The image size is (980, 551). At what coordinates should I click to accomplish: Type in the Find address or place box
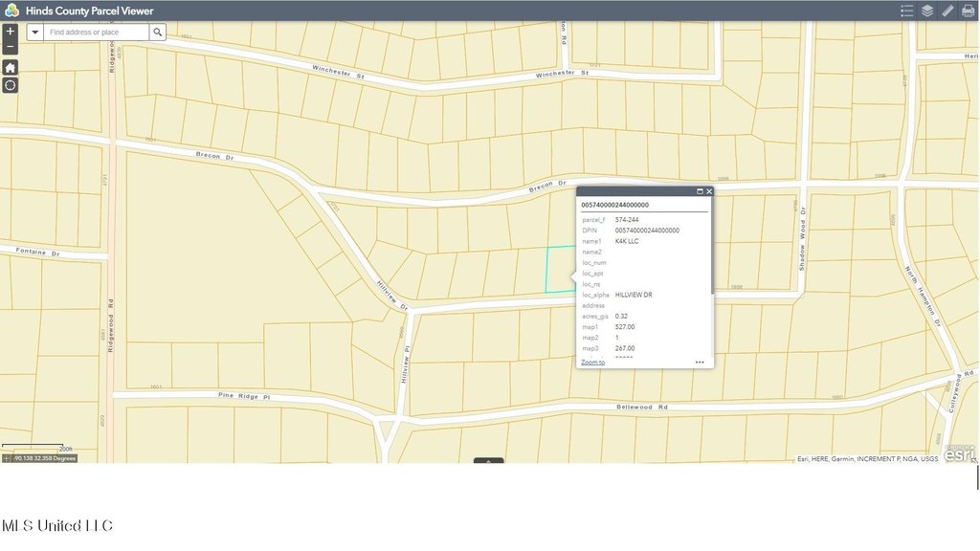click(96, 32)
